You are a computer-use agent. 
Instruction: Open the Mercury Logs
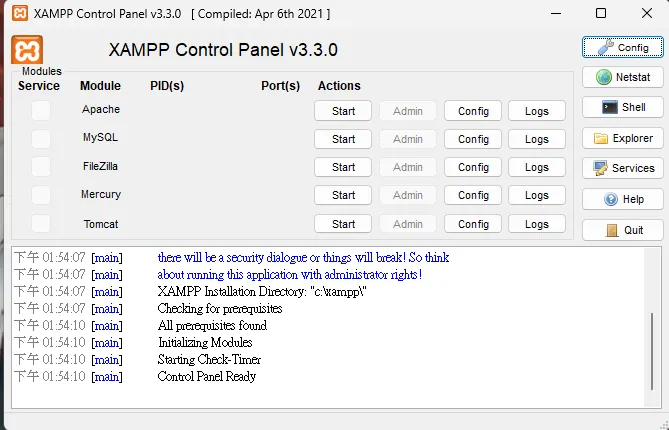537,195
